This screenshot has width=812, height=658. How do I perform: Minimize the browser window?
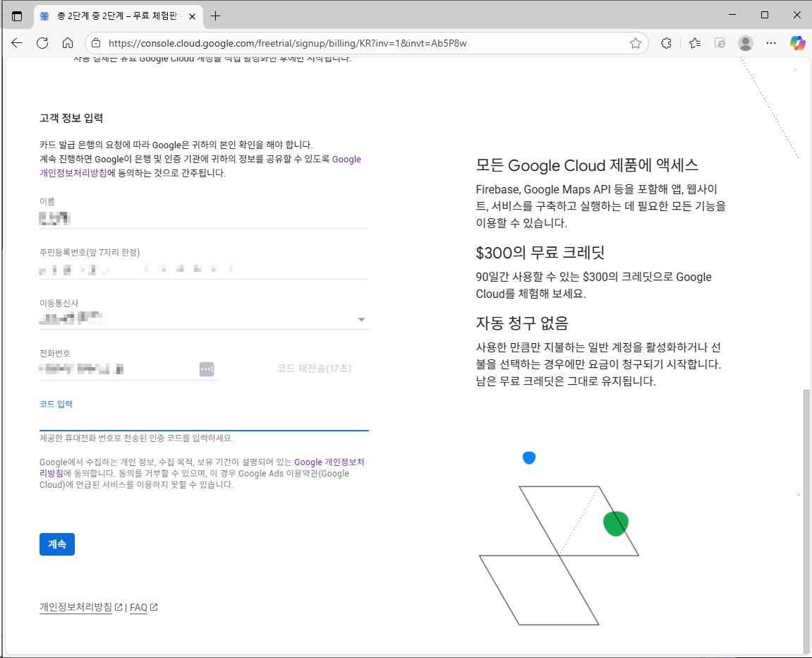coord(732,15)
